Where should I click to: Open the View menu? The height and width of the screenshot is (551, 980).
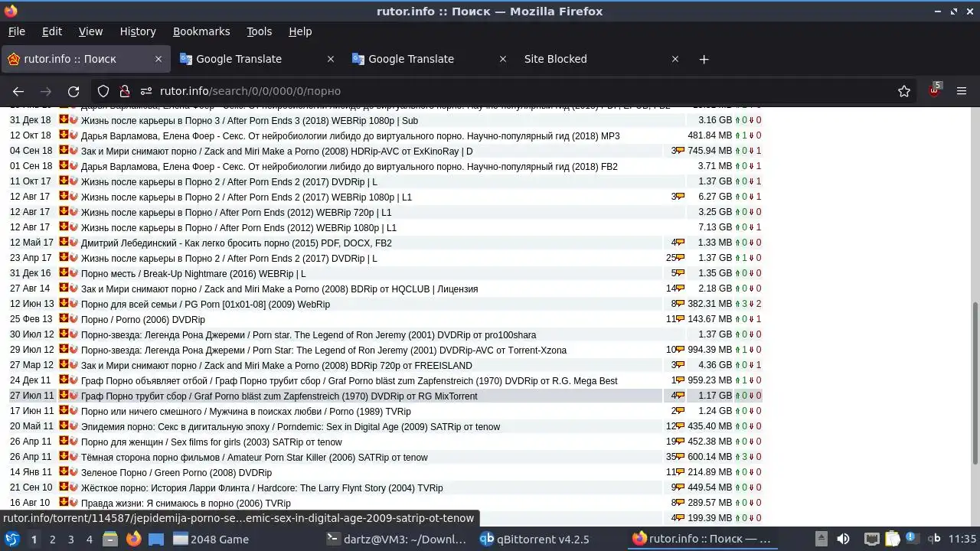(x=90, y=31)
